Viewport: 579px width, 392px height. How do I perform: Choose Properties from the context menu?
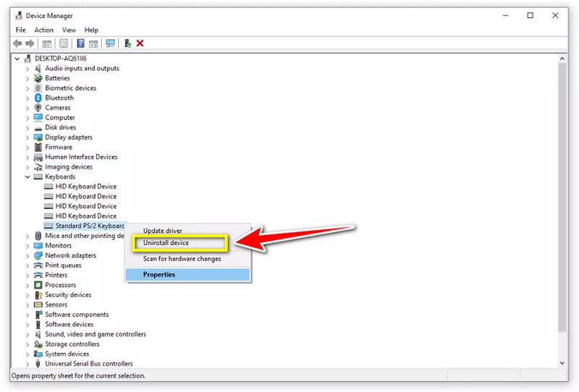pyautogui.click(x=188, y=275)
